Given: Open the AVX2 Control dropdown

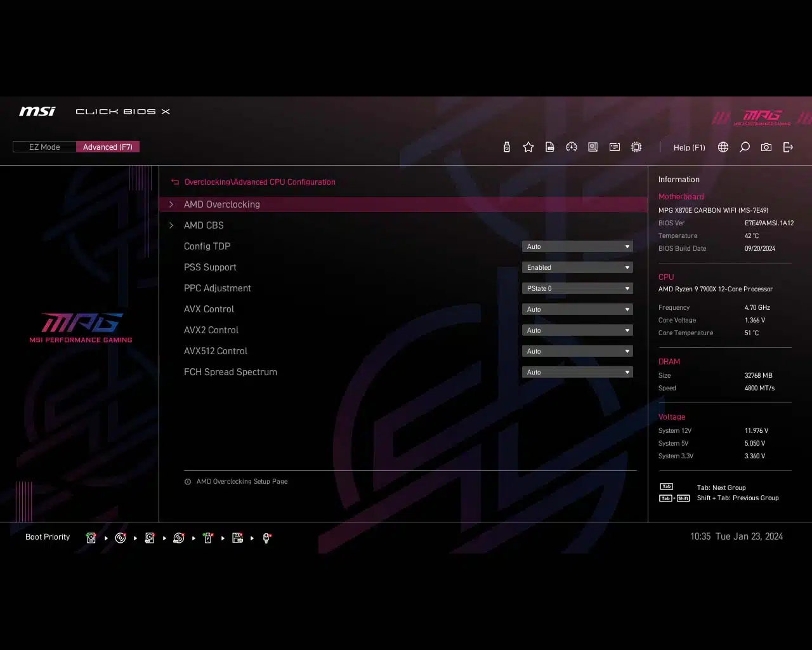Looking at the screenshot, I should point(577,330).
